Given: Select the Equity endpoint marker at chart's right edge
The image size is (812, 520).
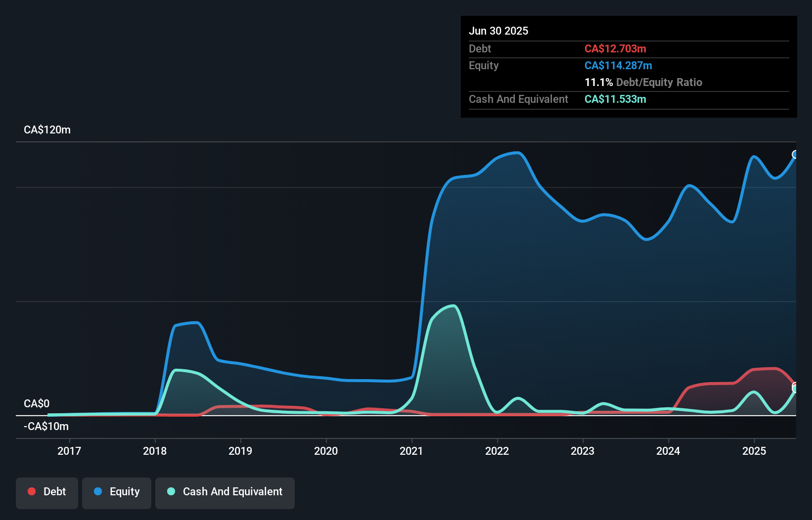Looking at the screenshot, I should coord(795,155).
